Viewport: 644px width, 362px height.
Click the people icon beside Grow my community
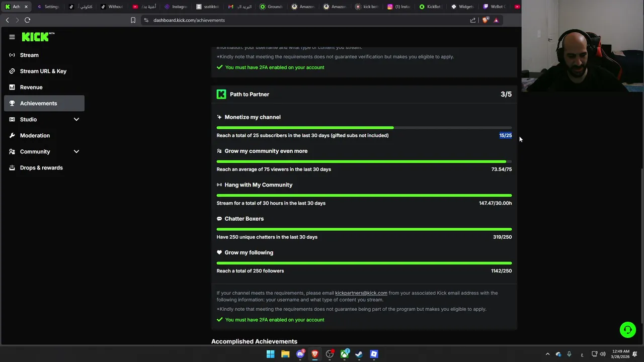pos(219,151)
